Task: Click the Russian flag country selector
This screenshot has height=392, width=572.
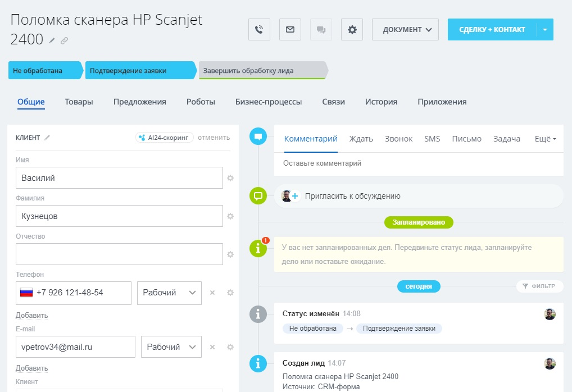Action: pos(26,293)
